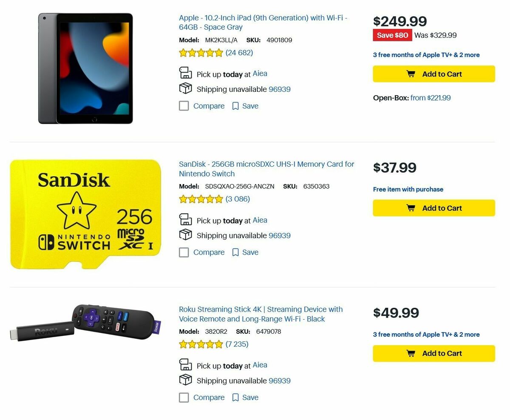Click the 96939 zip code link for the Roku

280,380
